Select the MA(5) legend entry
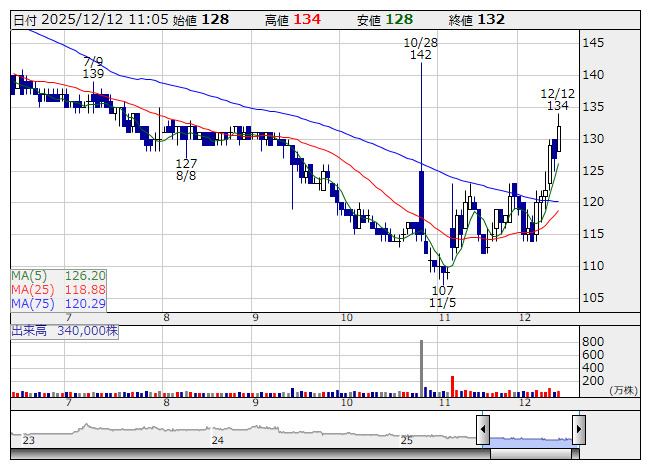653x470 pixels. [57, 275]
